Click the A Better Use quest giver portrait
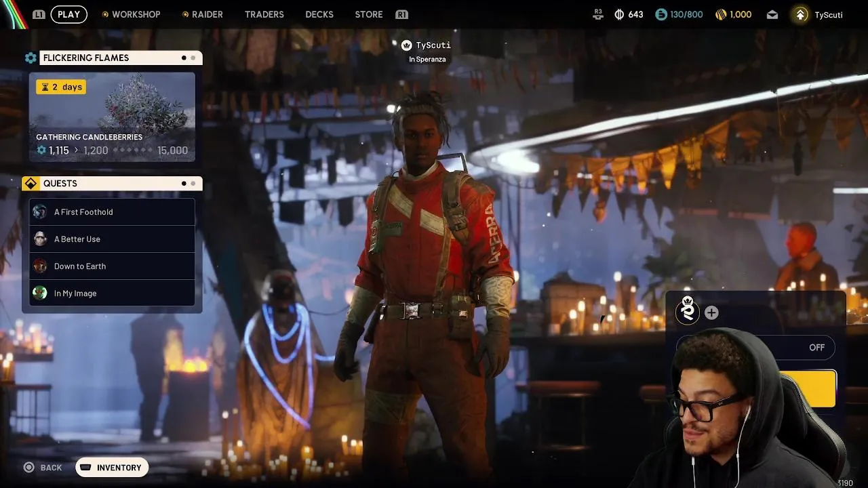The width and height of the screenshot is (868, 488). click(x=40, y=239)
